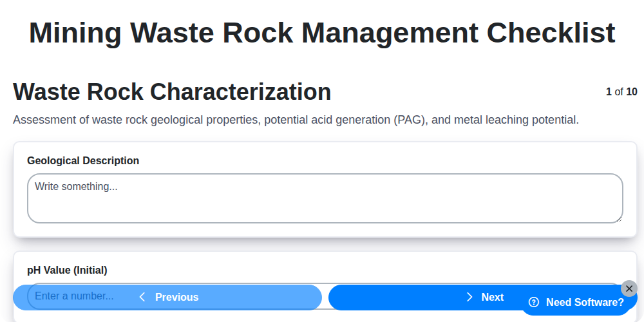Click the Previous button
The height and width of the screenshot is (322, 644).
tap(167, 297)
